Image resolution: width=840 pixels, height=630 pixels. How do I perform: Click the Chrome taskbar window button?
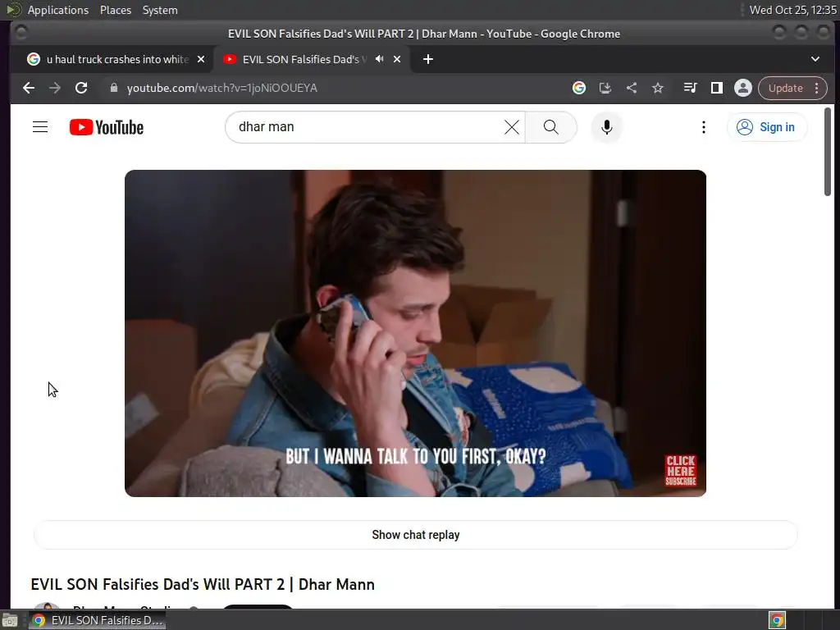point(98,620)
